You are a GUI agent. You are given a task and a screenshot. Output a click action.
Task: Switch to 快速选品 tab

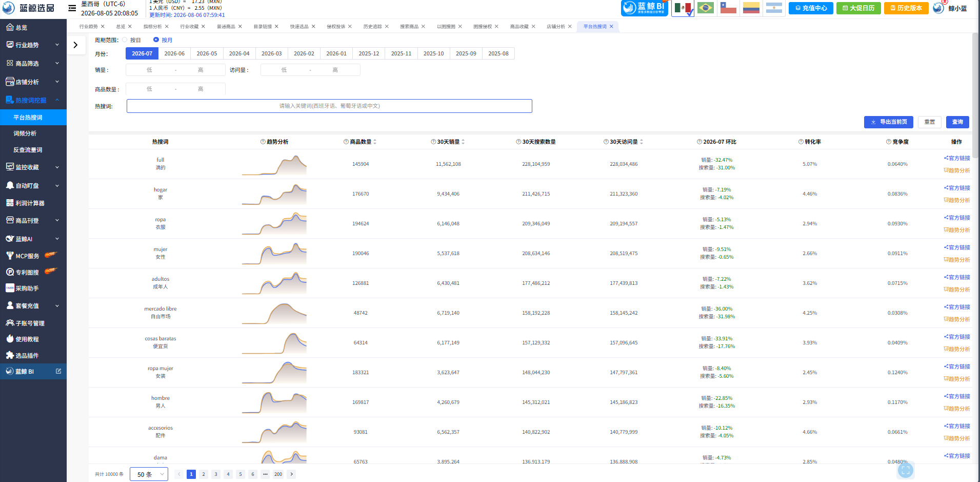pos(299,27)
